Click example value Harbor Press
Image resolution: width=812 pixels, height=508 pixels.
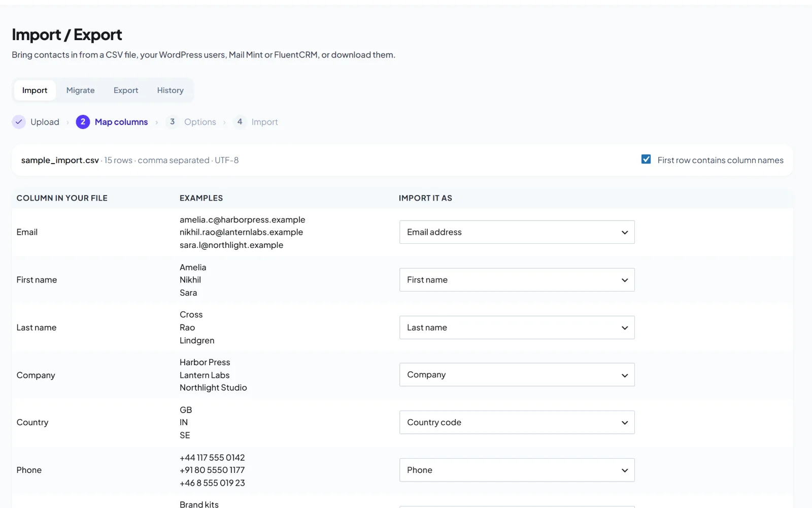205,362
